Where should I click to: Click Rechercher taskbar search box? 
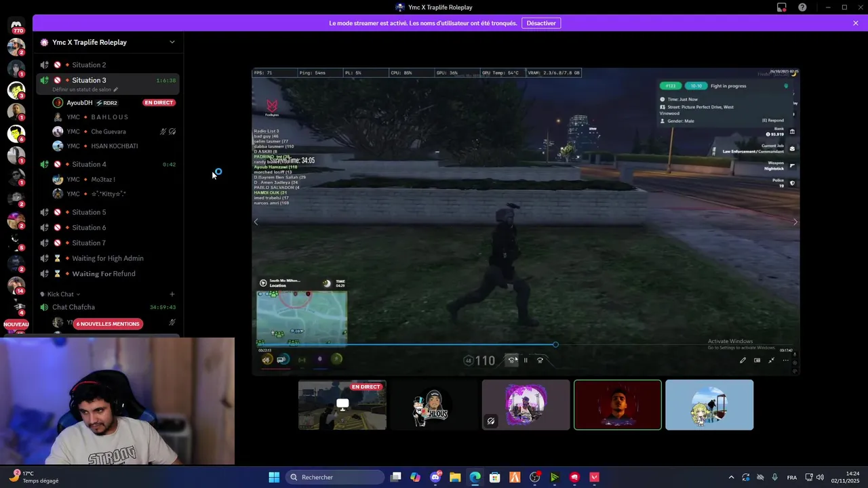335,477
